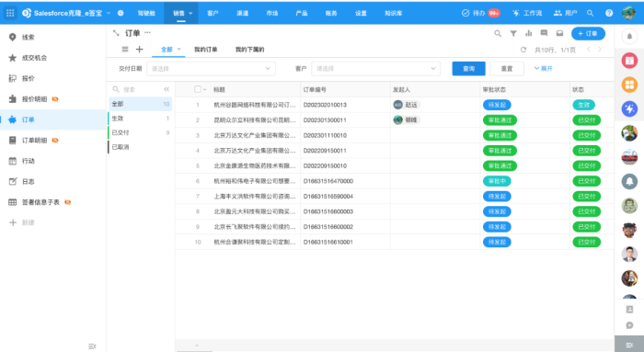Image resolution: width=644 pixels, height=352 pixels.
Task: Open the orange grid app icon
Action: click(629, 85)
